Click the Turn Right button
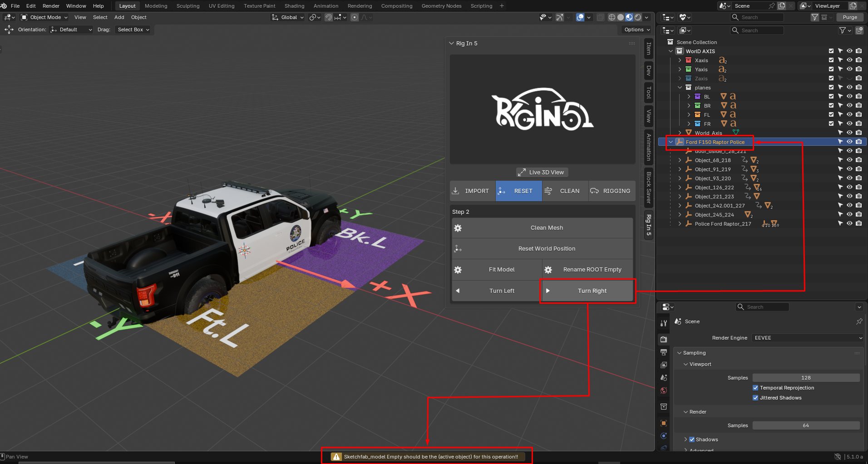The width and height of the screenshot is (868, 464). (588, 291)
